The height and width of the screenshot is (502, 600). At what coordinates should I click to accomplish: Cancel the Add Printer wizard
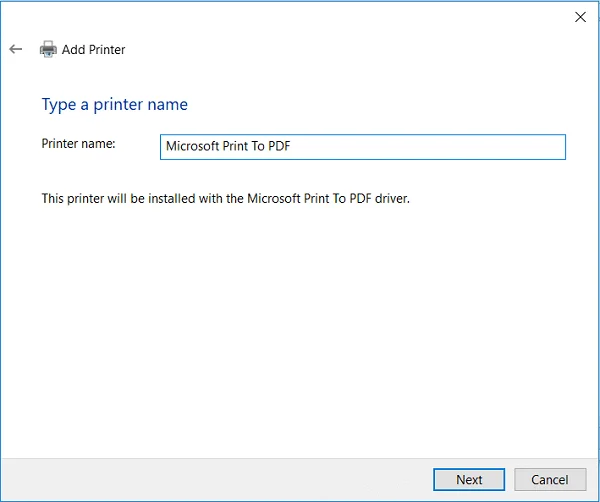tap(550, 479)
